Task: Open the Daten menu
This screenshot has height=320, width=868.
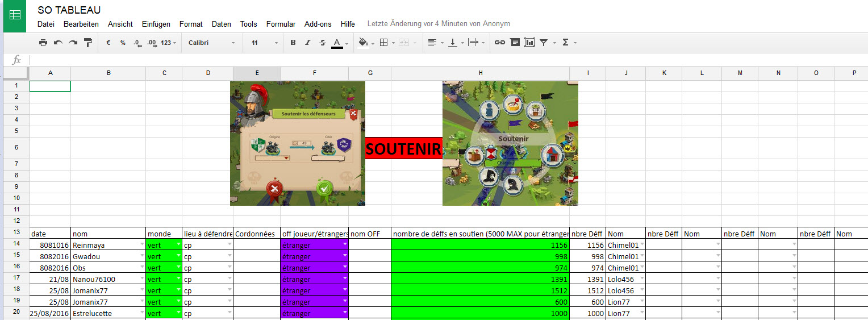Action: tap(221, 24)
